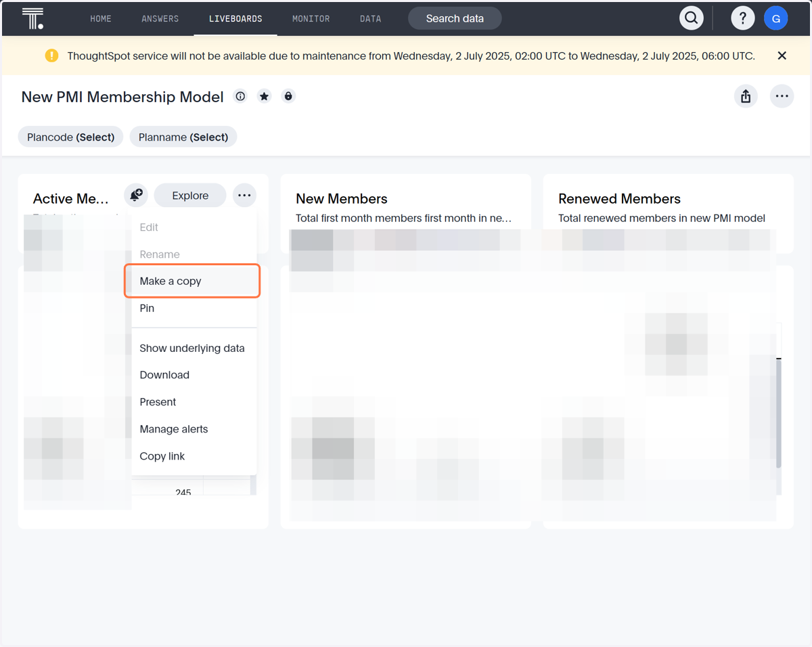Click New PMI Membership Model title
812x647 pixels.
[122, 97]
